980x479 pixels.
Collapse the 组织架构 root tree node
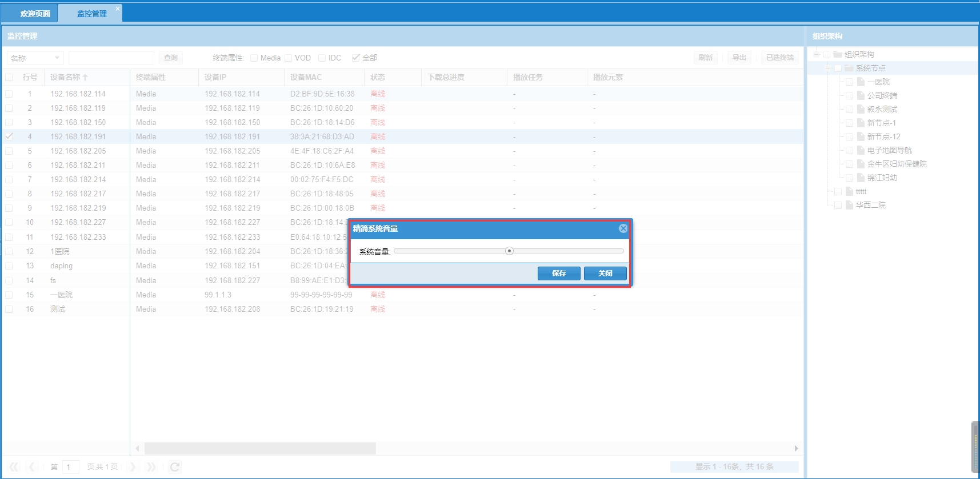pyautogui.click(x=817, y=54)
